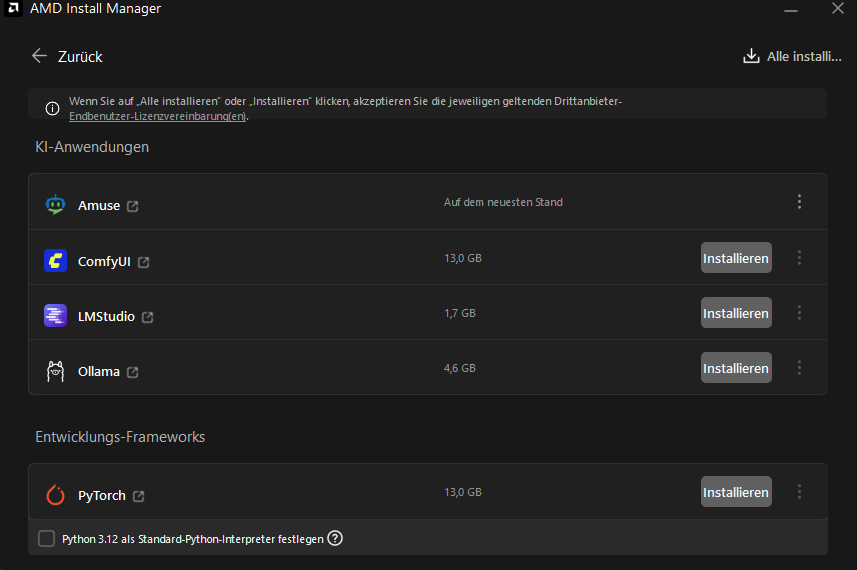The height and width of the screenshot is (570, 857).
Task: Minimize the AMD Install Manager window
Action: 791,9
